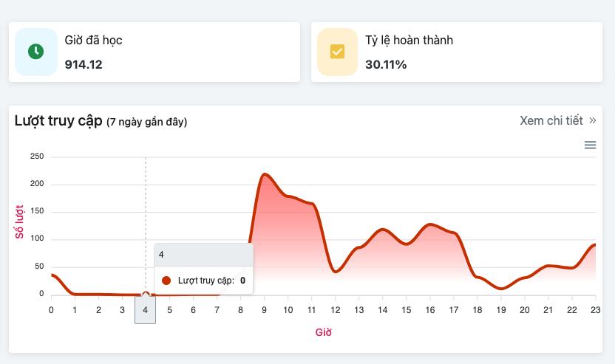Screen dimensions: 615x364
Task: Open the "Xem chi tiết" link
Action: click(x=551, y=120)
